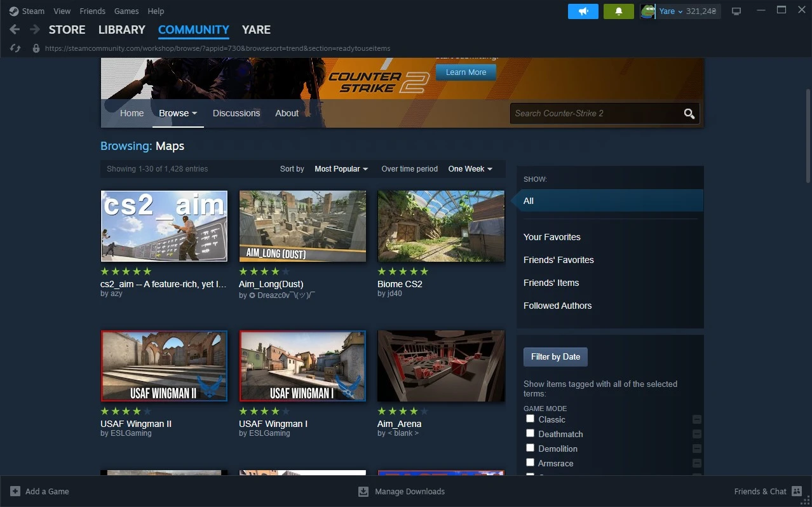Show Followed Authors
The width and height of the screenshot is (812, 507).
(x=557, y=306)
